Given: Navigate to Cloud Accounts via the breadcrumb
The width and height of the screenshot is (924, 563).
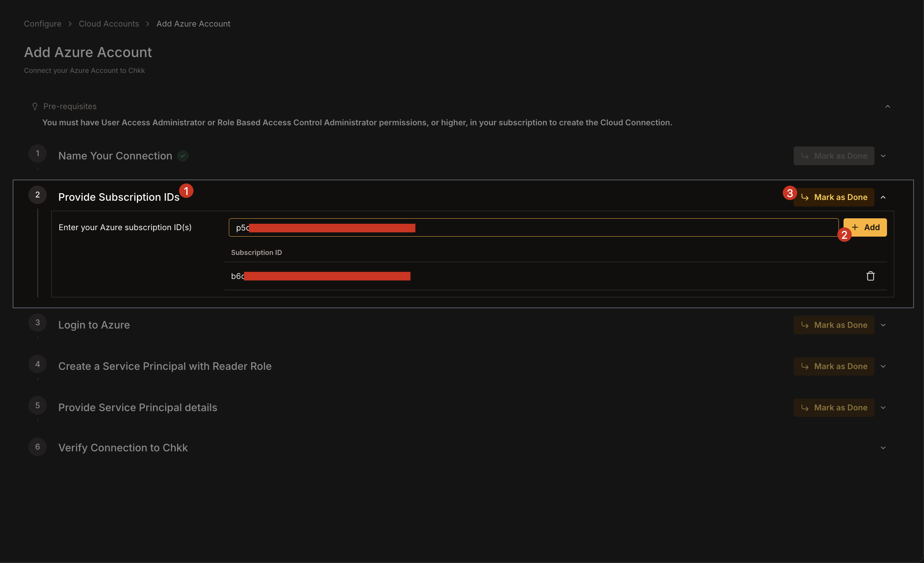Looking at the screenshot, I should point(108,23).
